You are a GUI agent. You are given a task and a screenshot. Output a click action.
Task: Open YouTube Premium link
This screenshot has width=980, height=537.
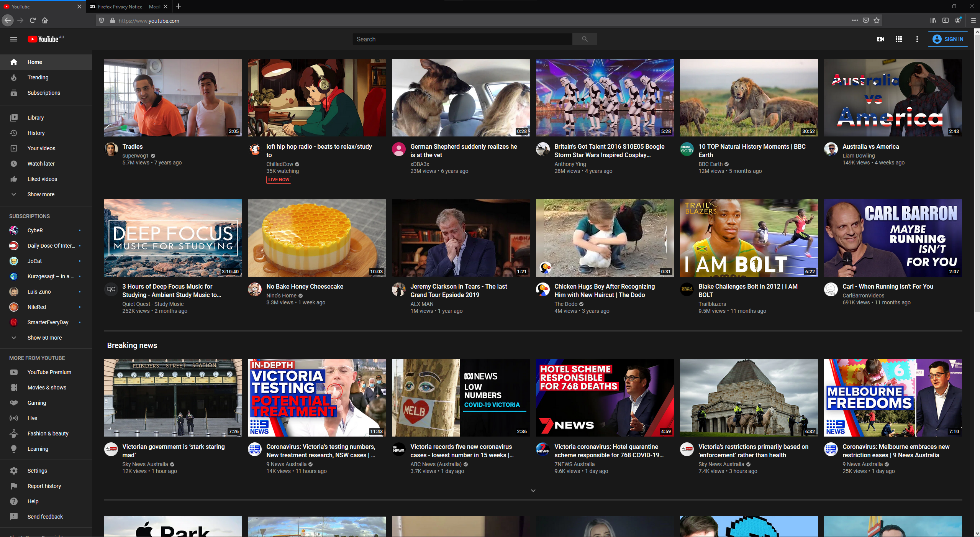(46, 372)
